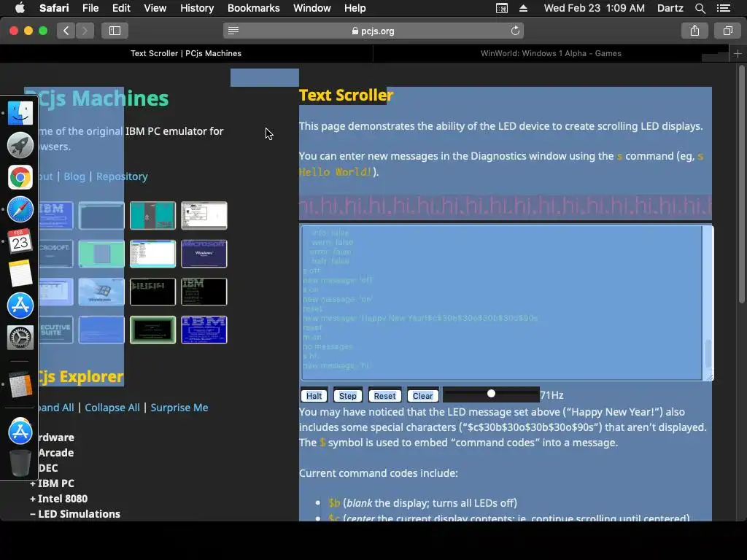
Task: Launch Launchpad rocket icon in dock
Action: [20, 145]
